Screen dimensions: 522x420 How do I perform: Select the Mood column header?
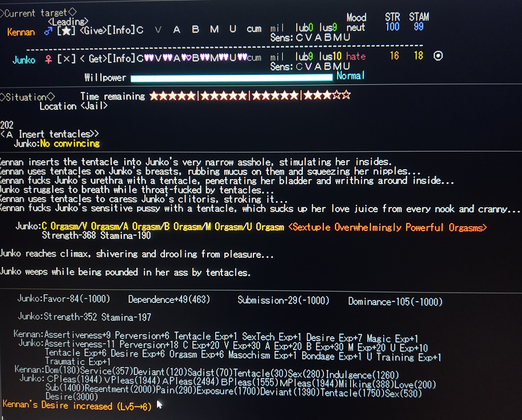[356, 17]
